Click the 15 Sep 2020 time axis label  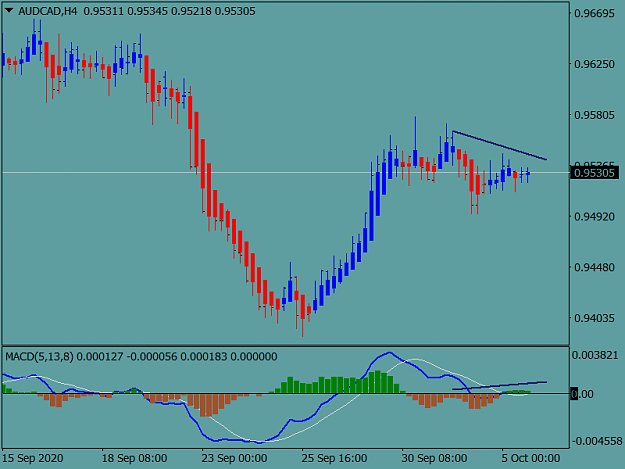33,458
